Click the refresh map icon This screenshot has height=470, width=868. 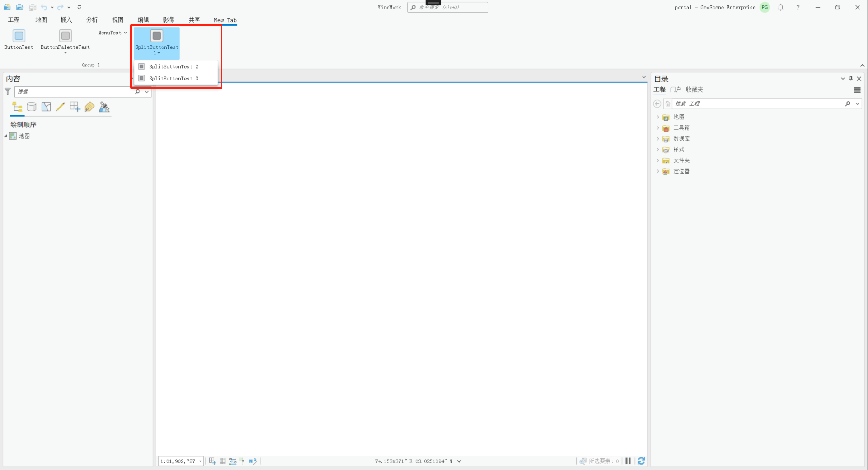click(641, 461)
